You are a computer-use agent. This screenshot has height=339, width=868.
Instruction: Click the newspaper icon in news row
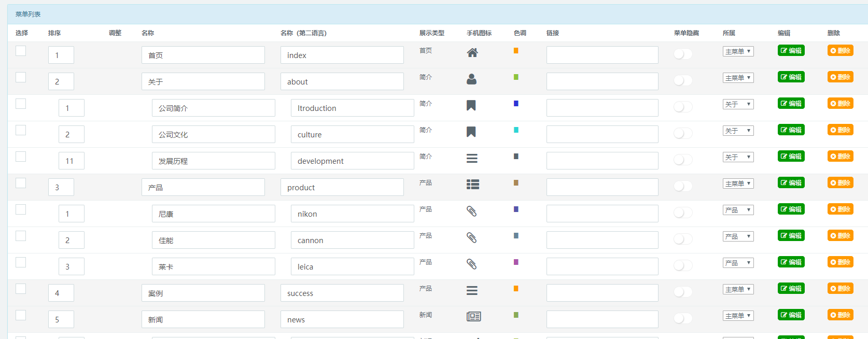click(x=473, y=317)
